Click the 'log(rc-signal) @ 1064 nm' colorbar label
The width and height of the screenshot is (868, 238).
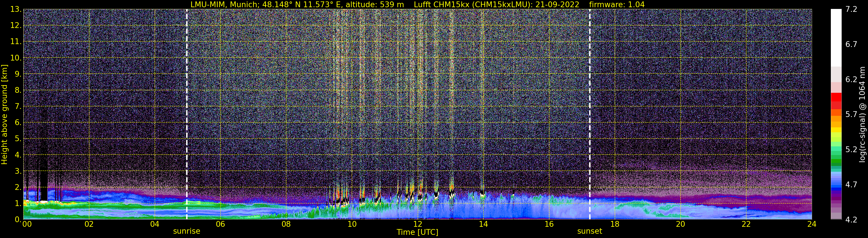[x=863, y=114]
